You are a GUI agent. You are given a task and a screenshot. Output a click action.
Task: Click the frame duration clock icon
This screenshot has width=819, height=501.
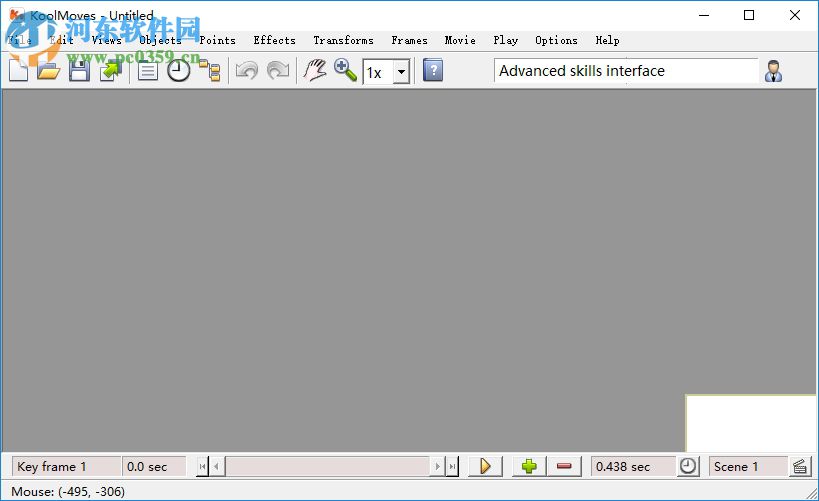click(x=688, y=466)
